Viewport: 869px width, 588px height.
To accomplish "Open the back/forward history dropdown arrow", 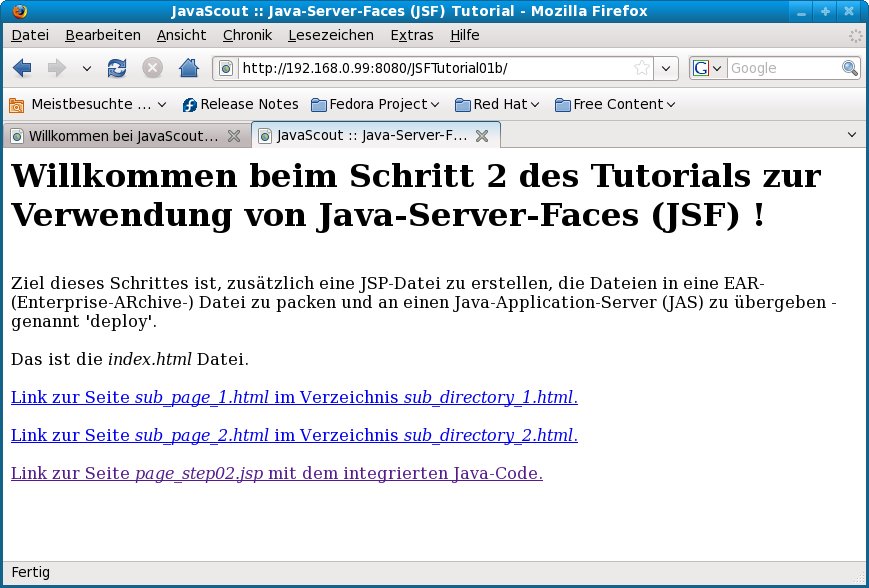I will pyautogui.click(x=86, y=69).
